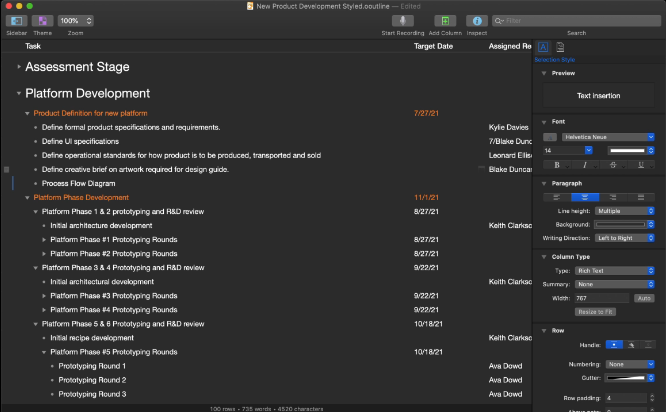Open the Line height Multiple dropdown

624,211
